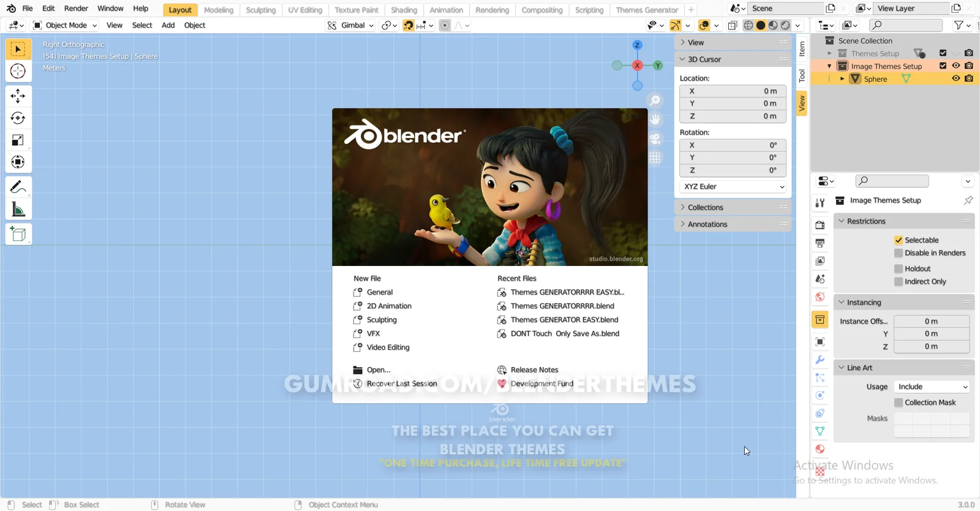Hide Sphere in viewport via eye icon

pyautogui.click(x=956, y=78)
